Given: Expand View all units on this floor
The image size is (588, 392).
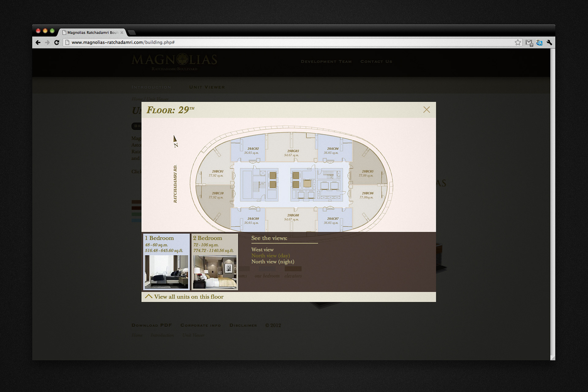Looking at the screenshot, I should pyautogui.click(x=184, y=296).
